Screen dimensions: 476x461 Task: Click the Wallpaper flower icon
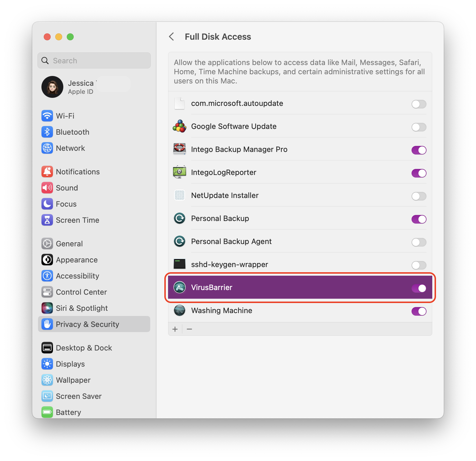pos(47,380)
